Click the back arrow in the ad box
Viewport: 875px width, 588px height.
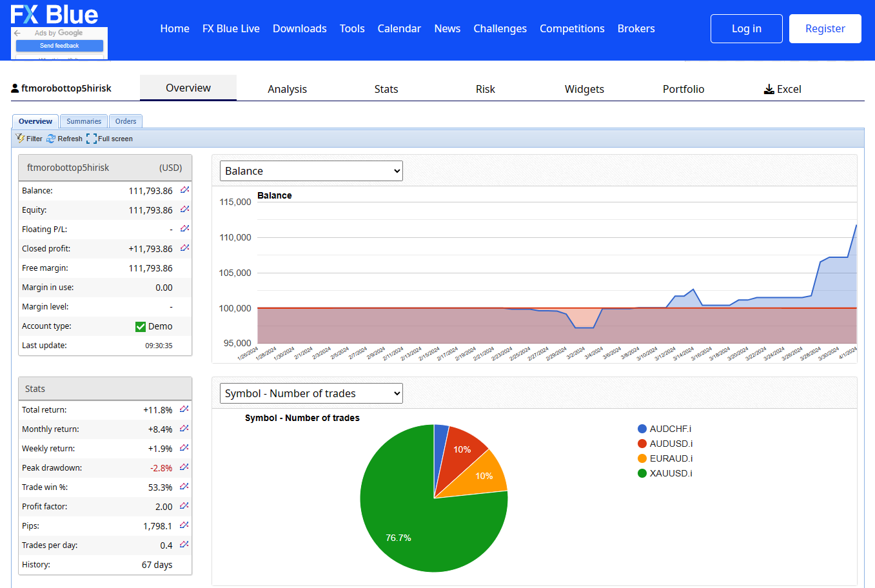tap(17, 33)
